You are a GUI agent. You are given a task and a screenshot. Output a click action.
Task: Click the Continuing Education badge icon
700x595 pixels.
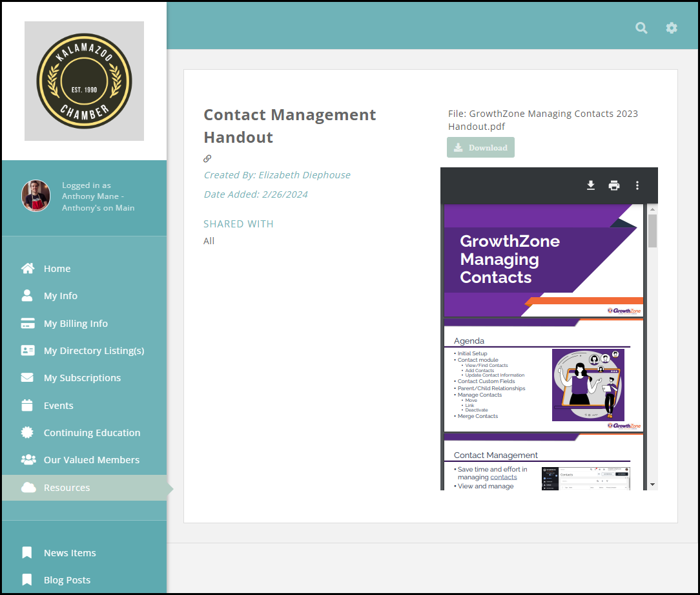[28, 432]
